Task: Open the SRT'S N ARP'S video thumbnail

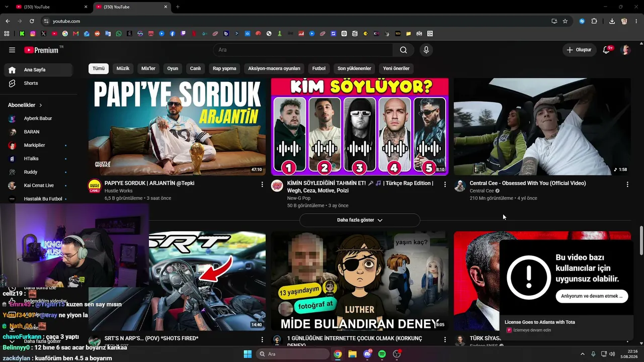Action: click(x=207, y=281)
